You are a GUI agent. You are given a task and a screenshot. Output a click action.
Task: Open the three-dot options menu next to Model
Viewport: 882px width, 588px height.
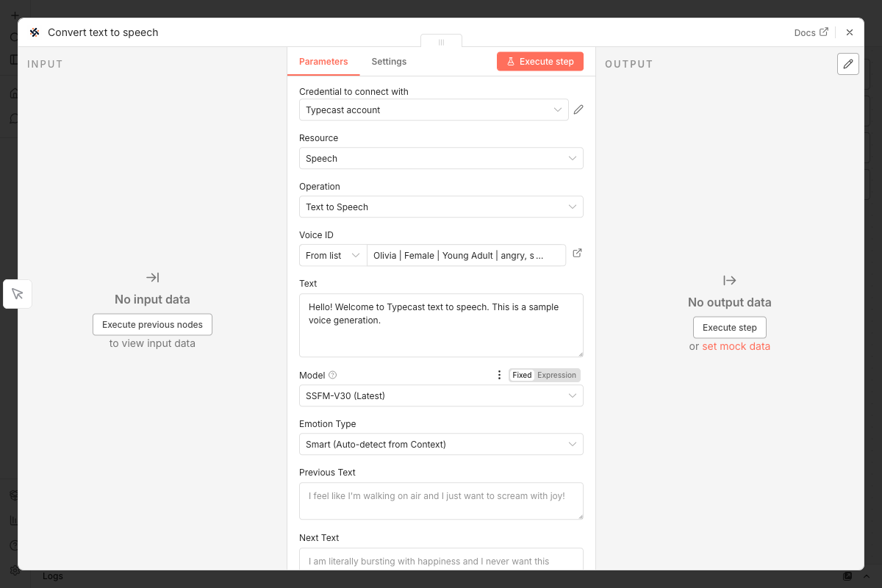click(499, 374)
